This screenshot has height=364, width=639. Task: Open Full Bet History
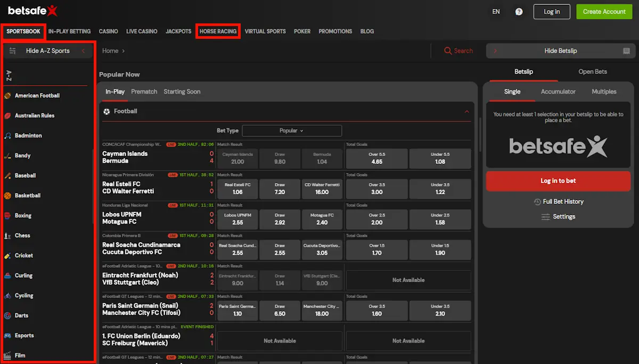coord(558,201)
